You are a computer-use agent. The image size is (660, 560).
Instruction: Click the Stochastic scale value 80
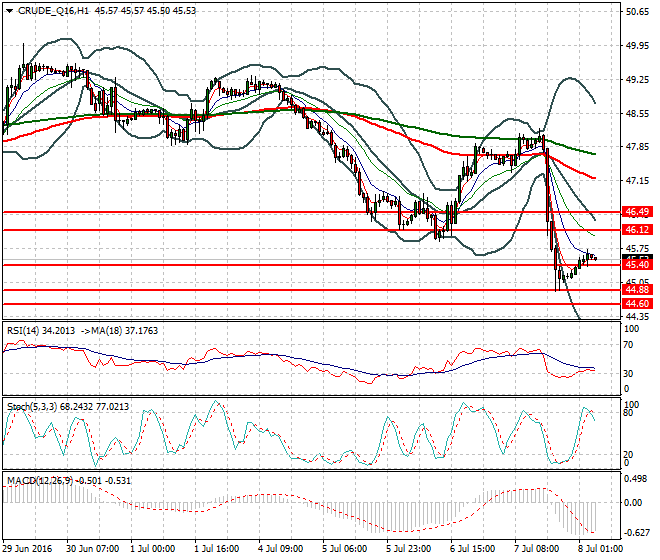630,411
